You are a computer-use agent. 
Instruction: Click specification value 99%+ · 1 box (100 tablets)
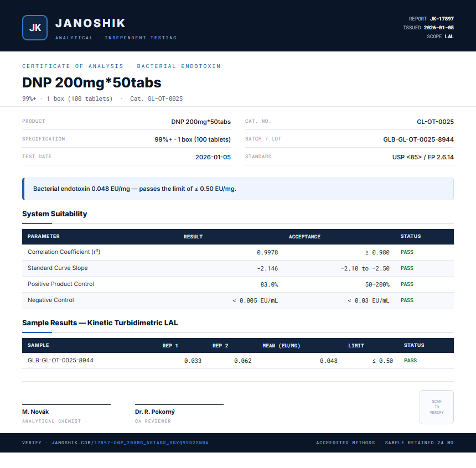coord(193,139)
